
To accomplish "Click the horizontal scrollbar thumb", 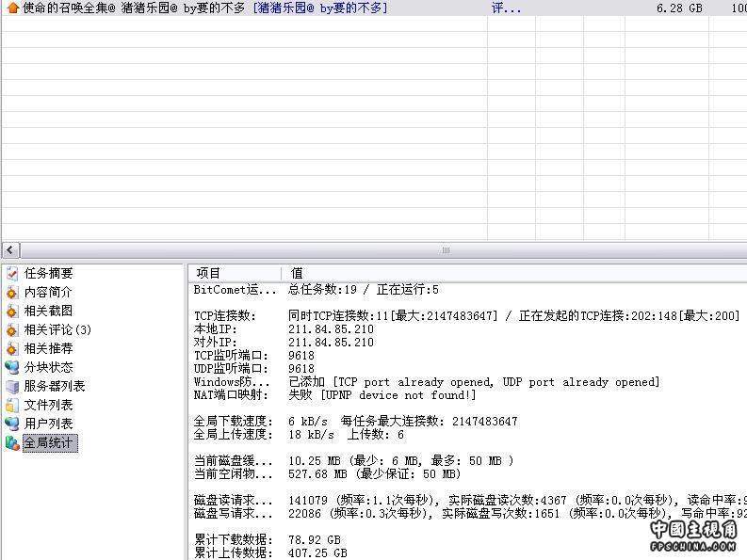I will pos(445,250).
